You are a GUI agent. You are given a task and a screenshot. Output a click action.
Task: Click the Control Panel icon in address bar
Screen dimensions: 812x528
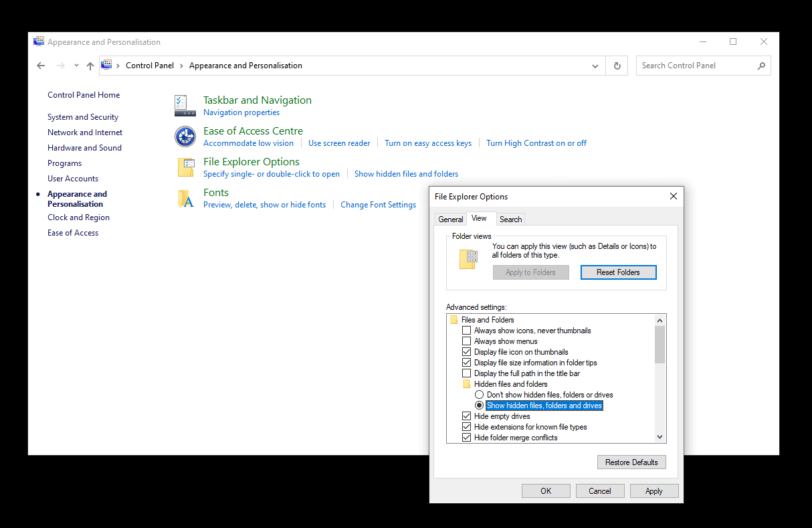[106, 66]
